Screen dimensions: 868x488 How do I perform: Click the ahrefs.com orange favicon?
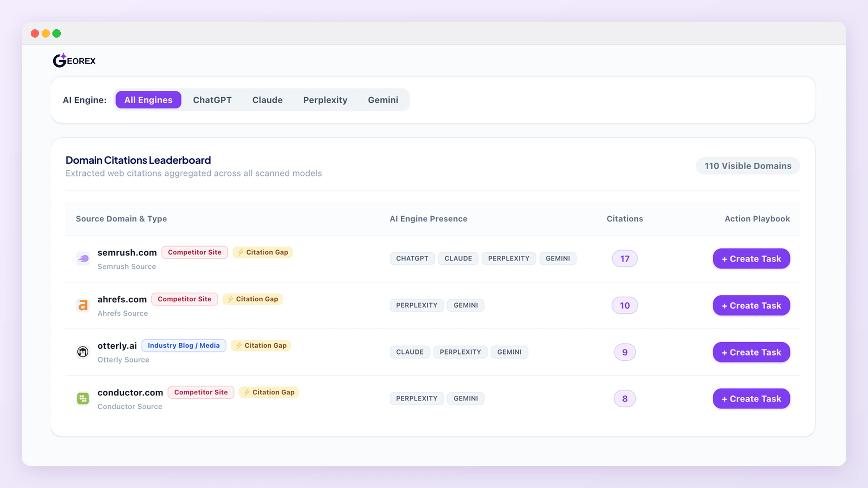tap(83, 305)
